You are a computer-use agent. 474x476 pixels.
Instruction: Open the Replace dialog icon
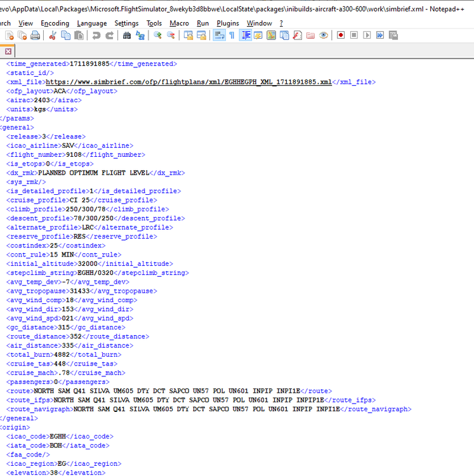[x=140, y=36]
